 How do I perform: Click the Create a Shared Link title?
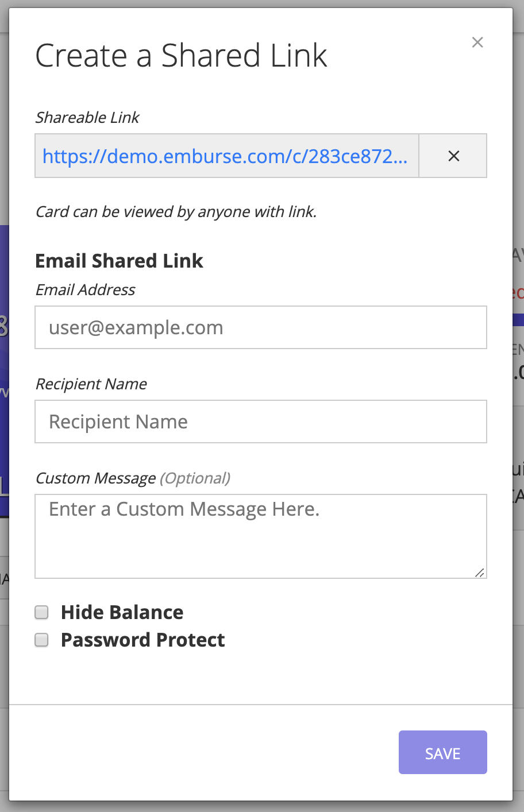[181, 56]
